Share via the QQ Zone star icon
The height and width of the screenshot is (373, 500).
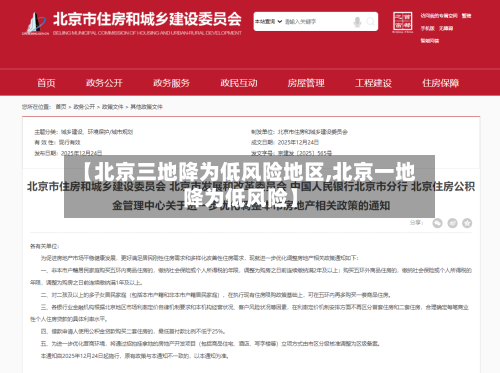tap(467, 223)
